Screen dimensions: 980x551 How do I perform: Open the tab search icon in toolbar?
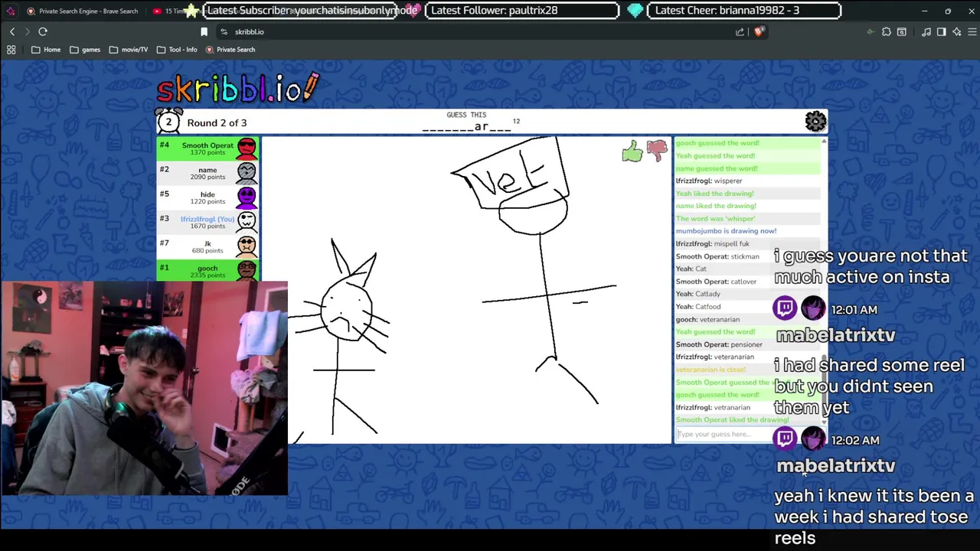902,31
